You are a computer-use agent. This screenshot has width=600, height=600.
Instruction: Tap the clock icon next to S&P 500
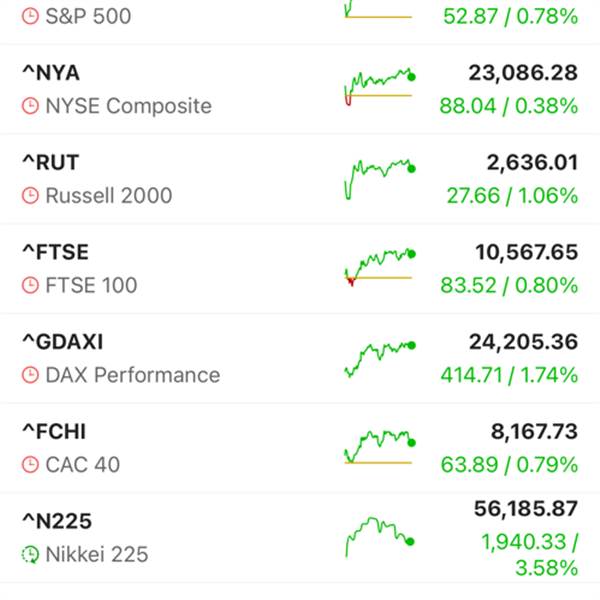coord(31,17)
